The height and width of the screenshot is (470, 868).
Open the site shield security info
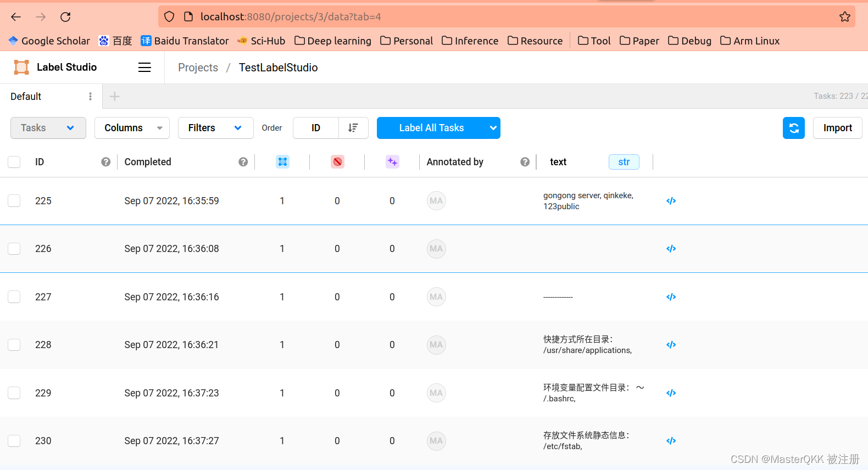[169, 17]
